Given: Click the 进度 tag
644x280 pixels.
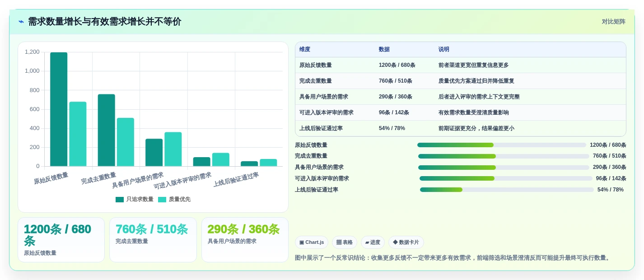Looking at the screenshot, I should [373, 243].
